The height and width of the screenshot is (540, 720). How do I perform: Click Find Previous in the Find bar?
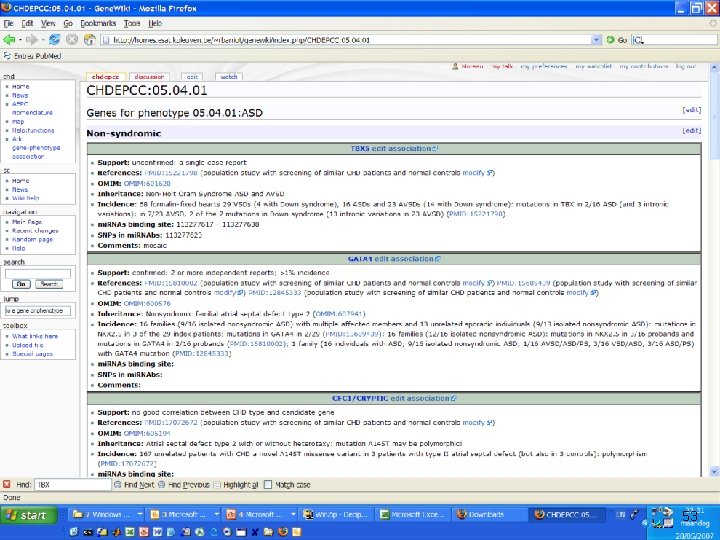pos(184,484)
